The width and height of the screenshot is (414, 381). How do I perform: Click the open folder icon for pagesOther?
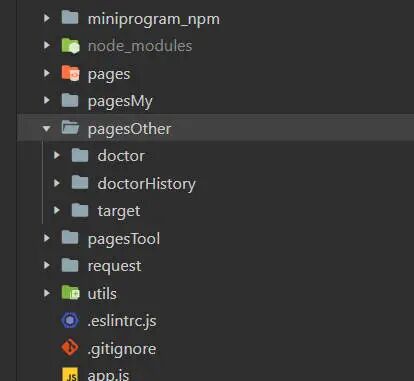70,128
